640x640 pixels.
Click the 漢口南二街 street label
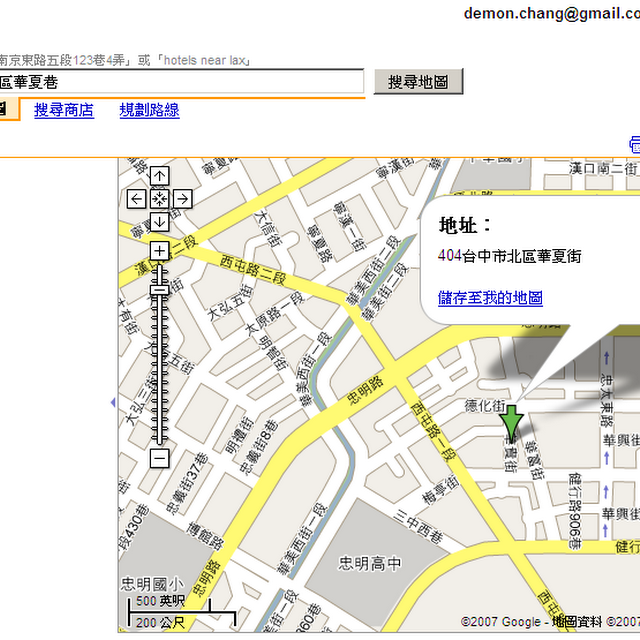coord(604,169)
